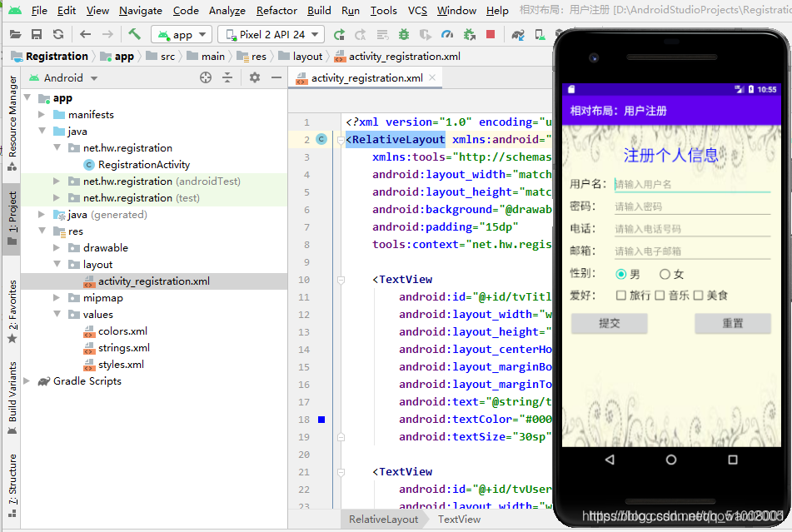
Task: Click the 请输入电话号码 phone field
Action: [x=692, y=229]
